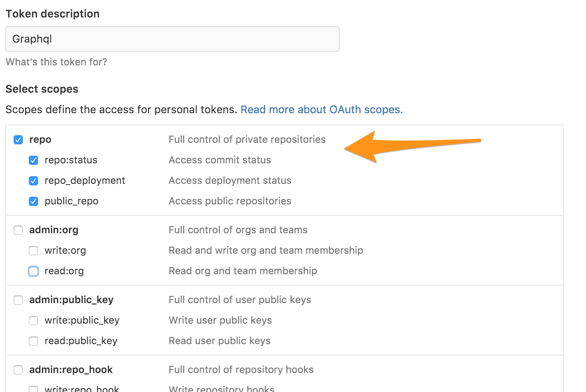Click the admin:public_key scope label
This screenshot has height=392, width=586.
click(x=71, y=300)
